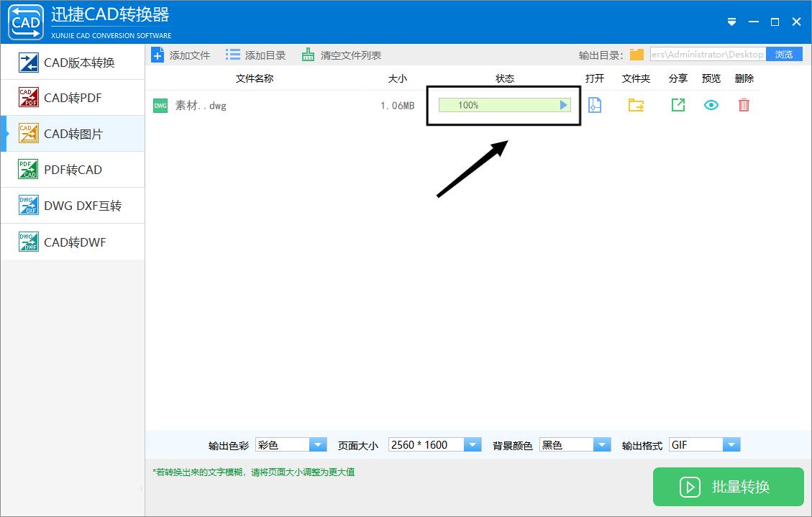Open the 输出色彩 color mode dropdown
The height and width of the screenshot is (517, 812).
(x=318, y=444)
